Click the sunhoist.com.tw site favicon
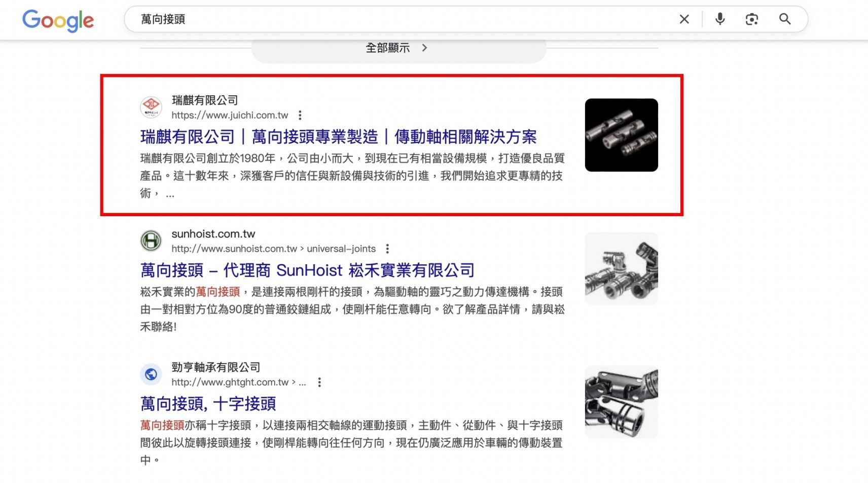 coord(151,240)
